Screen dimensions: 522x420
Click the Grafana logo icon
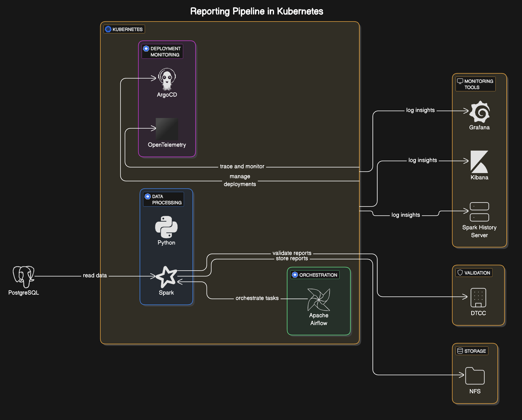click(x=479, y=112)
